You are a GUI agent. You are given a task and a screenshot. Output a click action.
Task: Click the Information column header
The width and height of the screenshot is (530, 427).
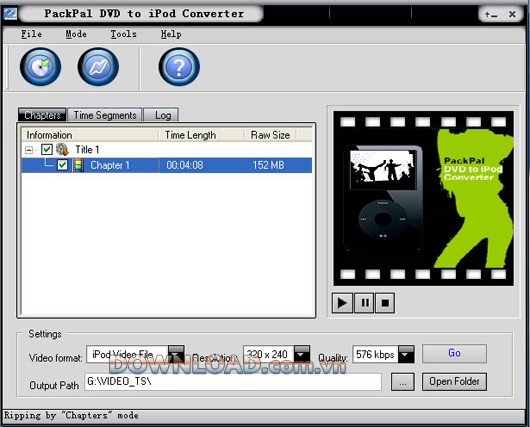click(x=90, y=135)
